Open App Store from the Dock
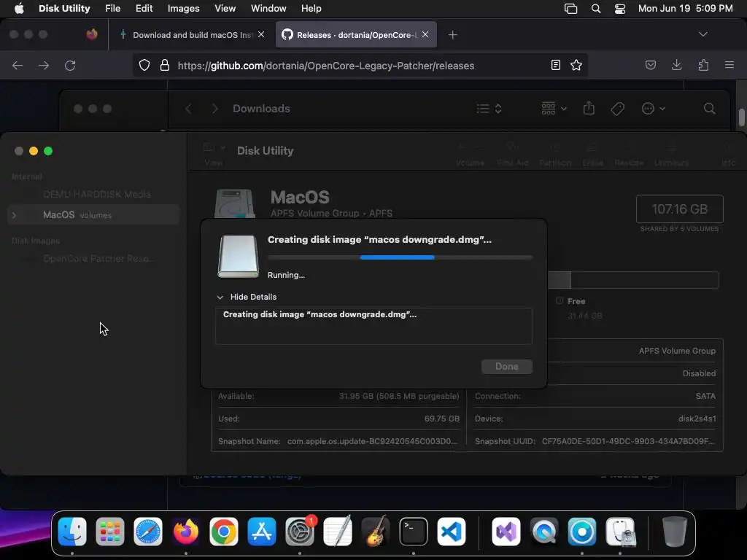 (x=262, y=532)
